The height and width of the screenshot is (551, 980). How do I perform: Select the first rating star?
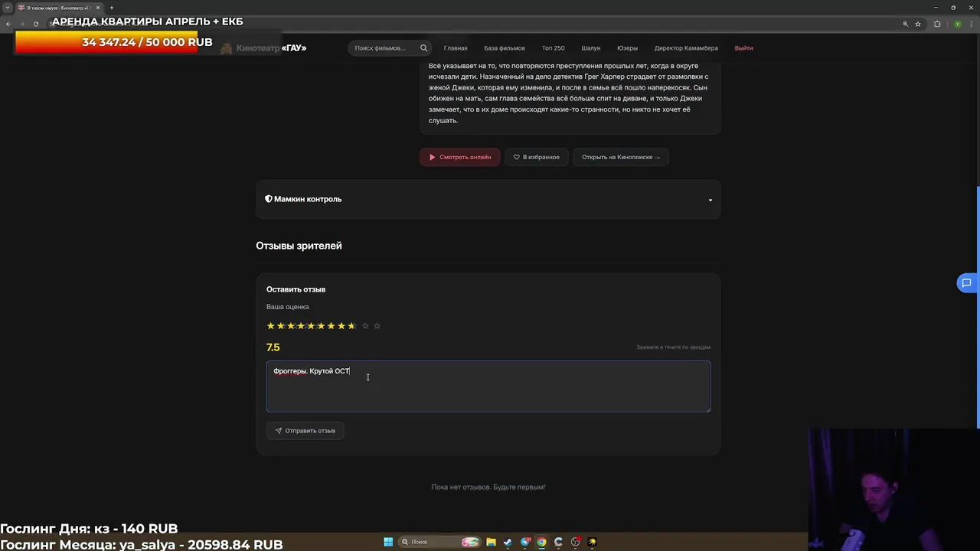point(270,326)
